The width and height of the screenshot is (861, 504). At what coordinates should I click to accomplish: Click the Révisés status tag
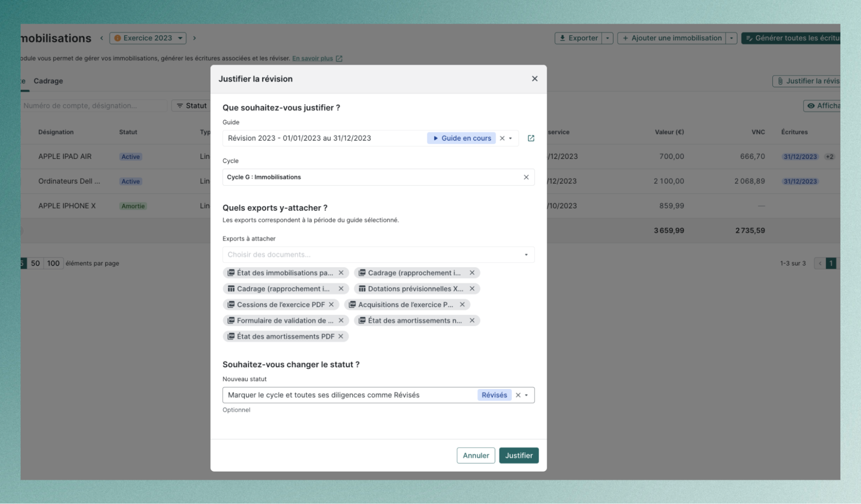coord(494,395)
